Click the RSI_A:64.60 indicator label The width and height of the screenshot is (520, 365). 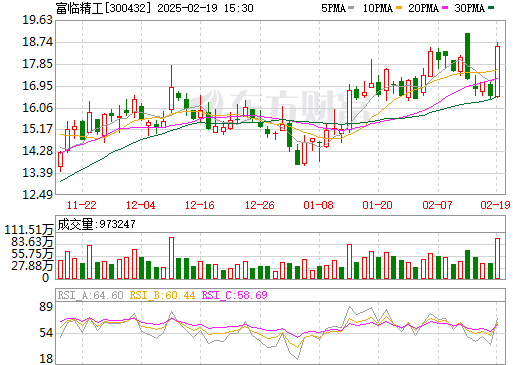click(x=90, y=295)
